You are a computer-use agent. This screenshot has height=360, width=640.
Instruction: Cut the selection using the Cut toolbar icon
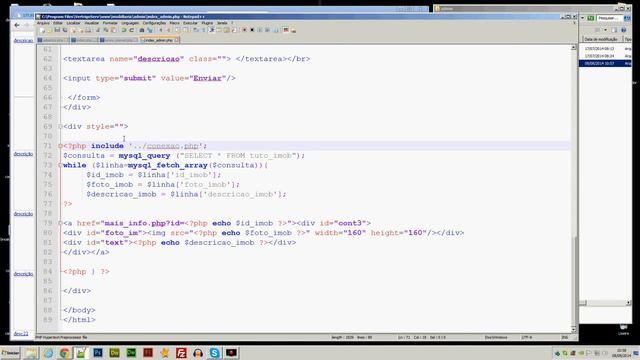click(98, 30)
